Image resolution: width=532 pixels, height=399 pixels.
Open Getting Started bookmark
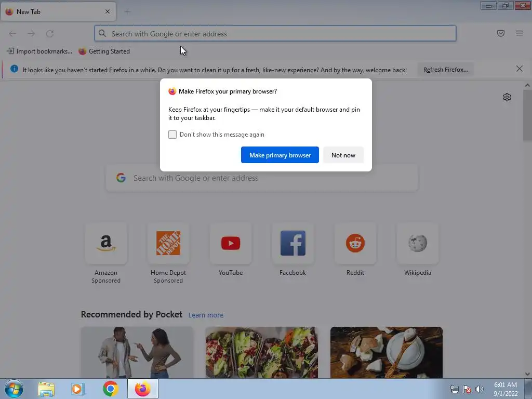click(x=104, y=51)
